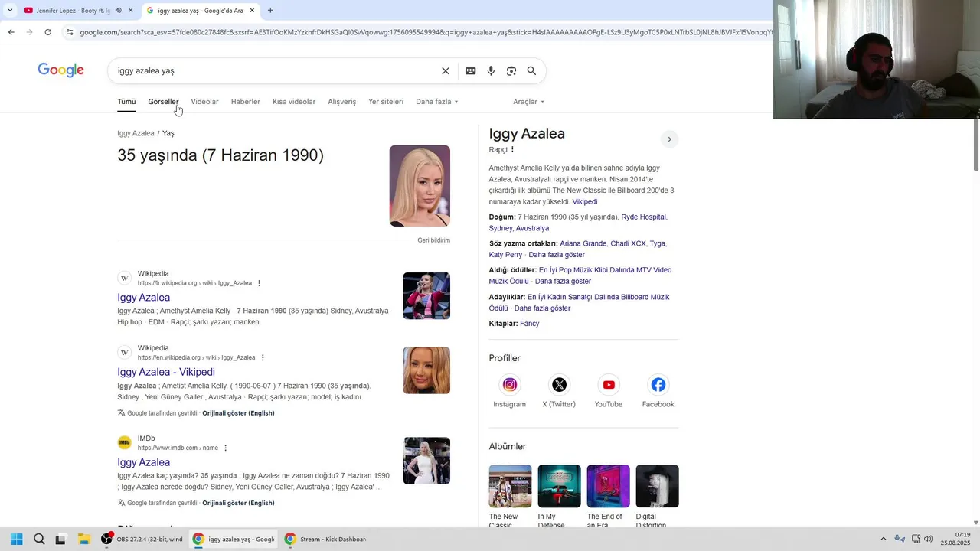Switch to Yer siteleri tab
This screenshot has height=551, width=980.
pos(386,102)
